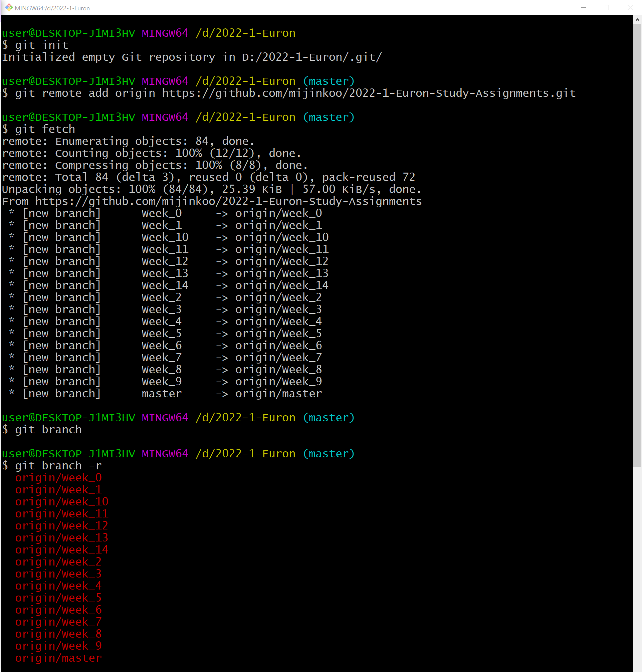This screenshot has height=672, width=642.
Task: Maximize the MINGW64 terminal window
Action: point(606,8)
